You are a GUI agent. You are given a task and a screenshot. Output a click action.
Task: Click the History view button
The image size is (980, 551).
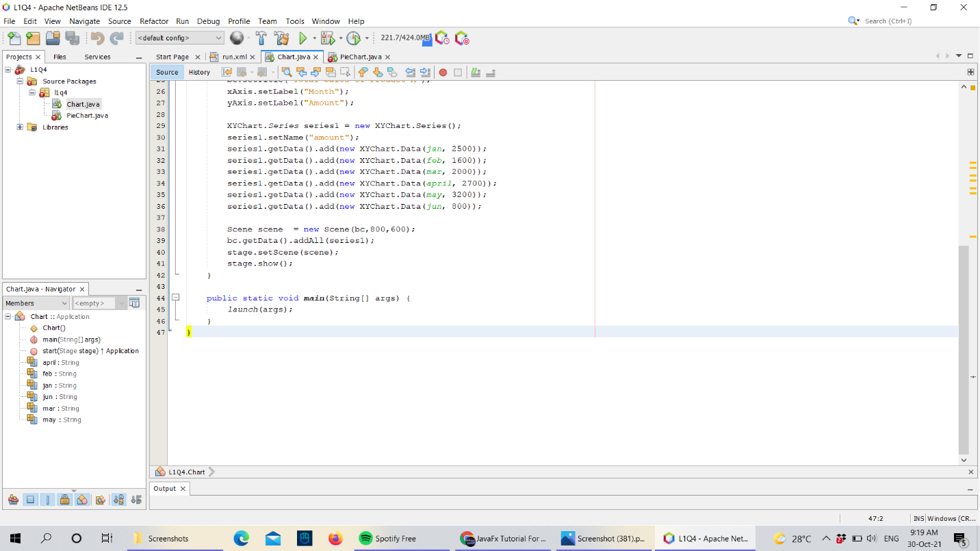click(199, 72)
